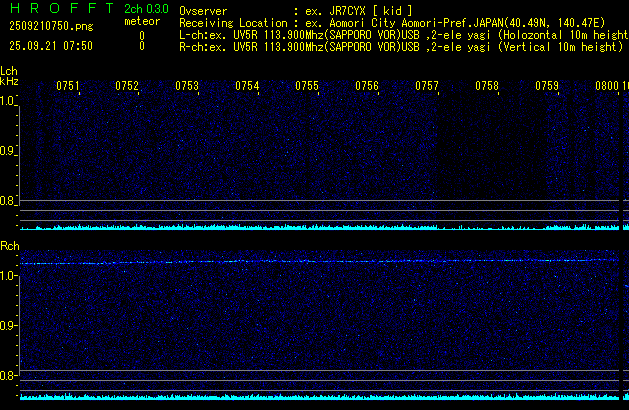Click the 0751 time marker
The image size is (629, 410).
(x=68, y=87)
